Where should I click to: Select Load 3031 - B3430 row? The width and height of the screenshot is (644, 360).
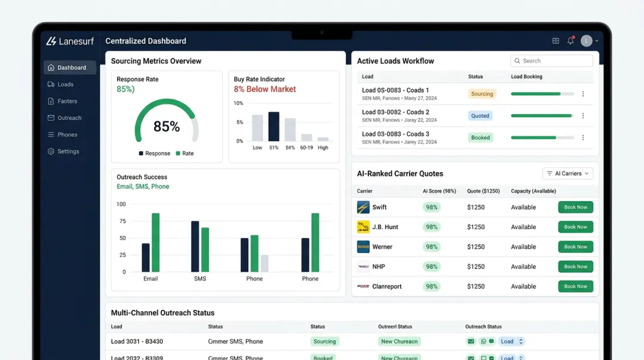point(352,341)
